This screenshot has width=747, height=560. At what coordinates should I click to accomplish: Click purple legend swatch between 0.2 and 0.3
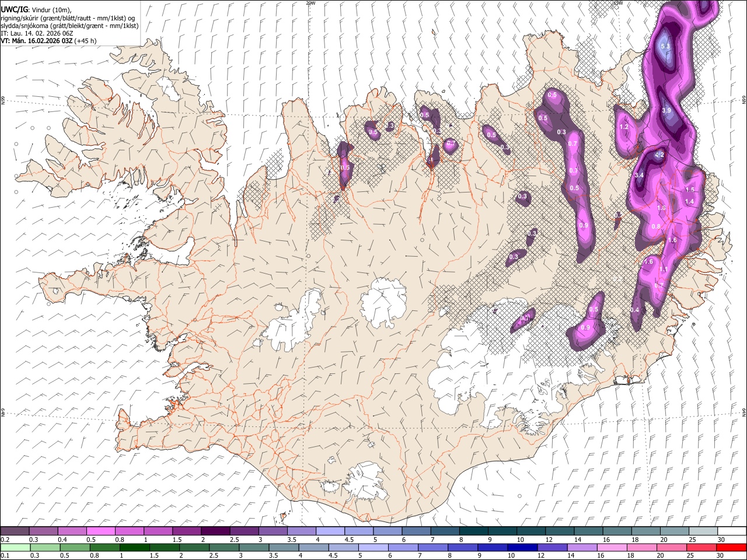[15, 531]
